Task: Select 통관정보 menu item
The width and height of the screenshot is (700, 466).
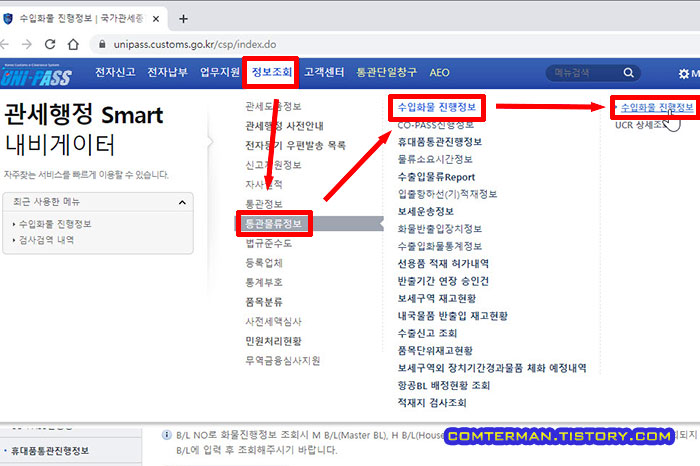Action: tap(264, 204)
